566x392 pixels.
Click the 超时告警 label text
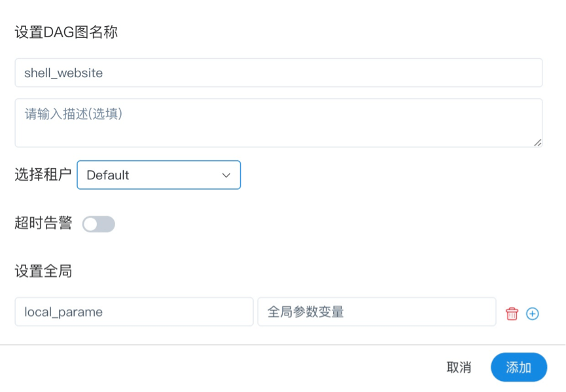[x=43, y=223]
